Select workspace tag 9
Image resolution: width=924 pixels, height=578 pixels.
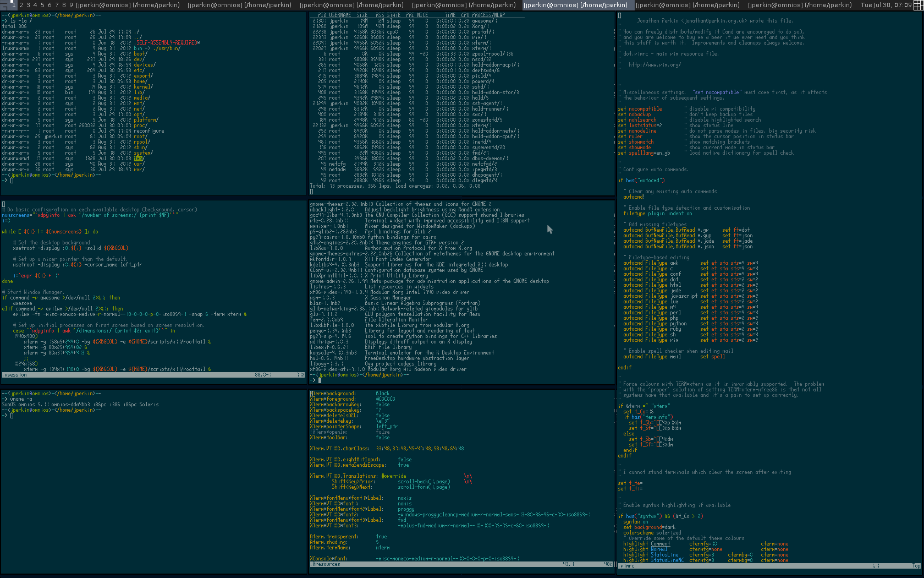(x=71, y=5)
